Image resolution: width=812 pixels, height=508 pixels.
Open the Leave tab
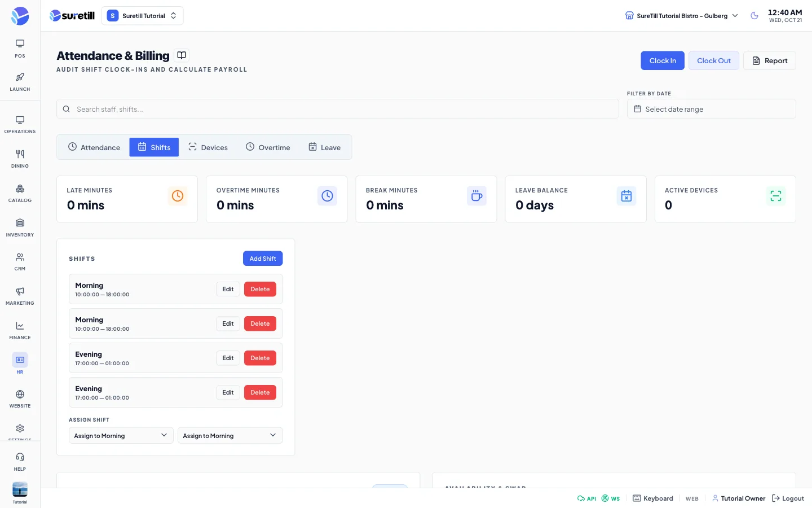click(324, 147)
